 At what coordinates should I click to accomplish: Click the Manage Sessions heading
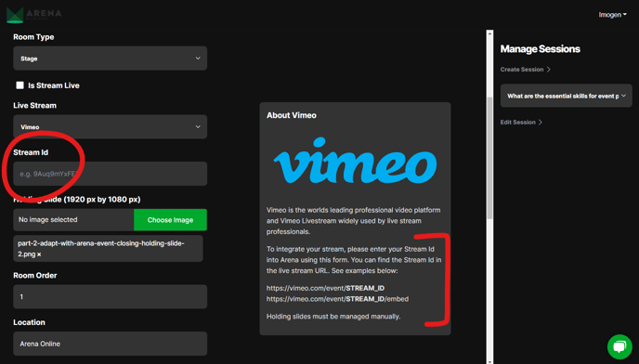pos(540,49)
